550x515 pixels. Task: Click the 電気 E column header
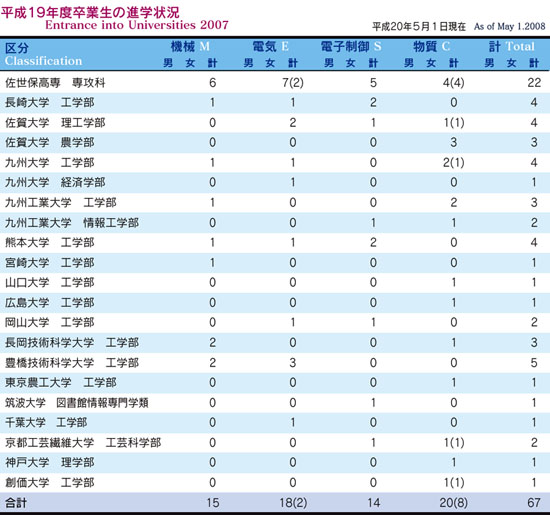(270, 46)
